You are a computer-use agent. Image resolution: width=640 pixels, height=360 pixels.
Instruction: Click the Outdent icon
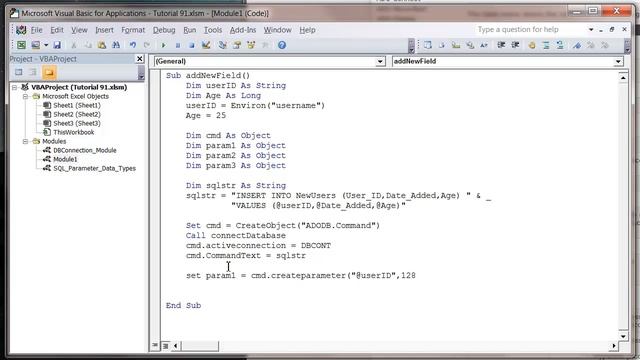pyautogui.click(x=515, y=45)
